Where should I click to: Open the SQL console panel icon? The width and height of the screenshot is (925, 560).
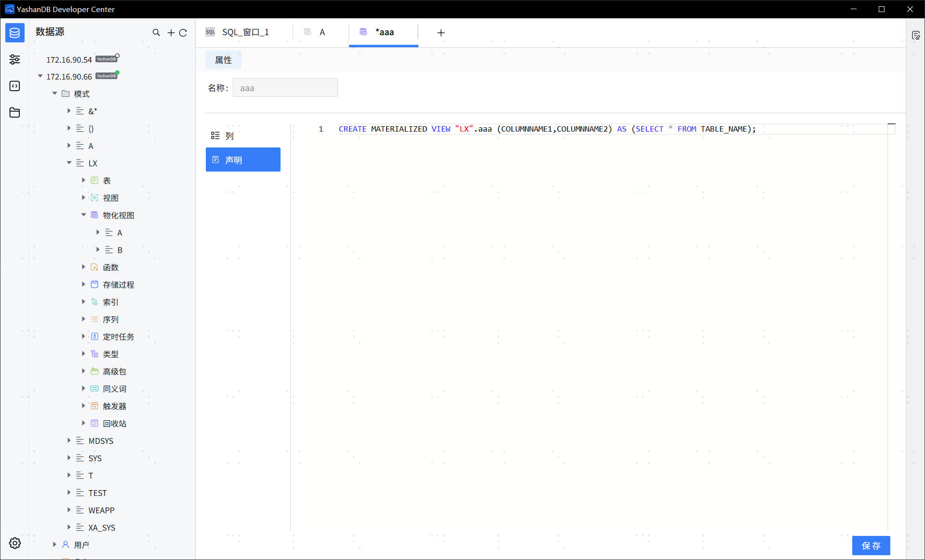coord(14,86)
